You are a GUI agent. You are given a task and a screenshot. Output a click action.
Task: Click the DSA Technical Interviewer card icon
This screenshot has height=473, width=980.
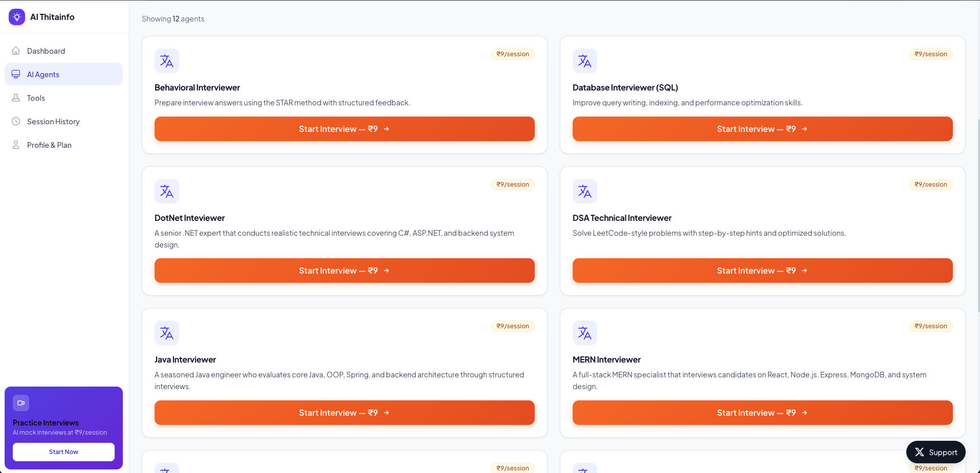click(585, 191)
